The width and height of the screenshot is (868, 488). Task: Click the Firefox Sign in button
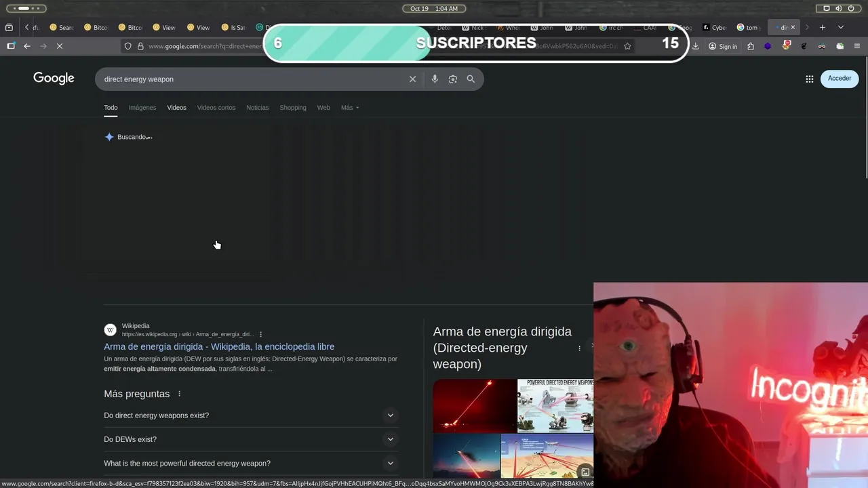click(x=723, y=46)
